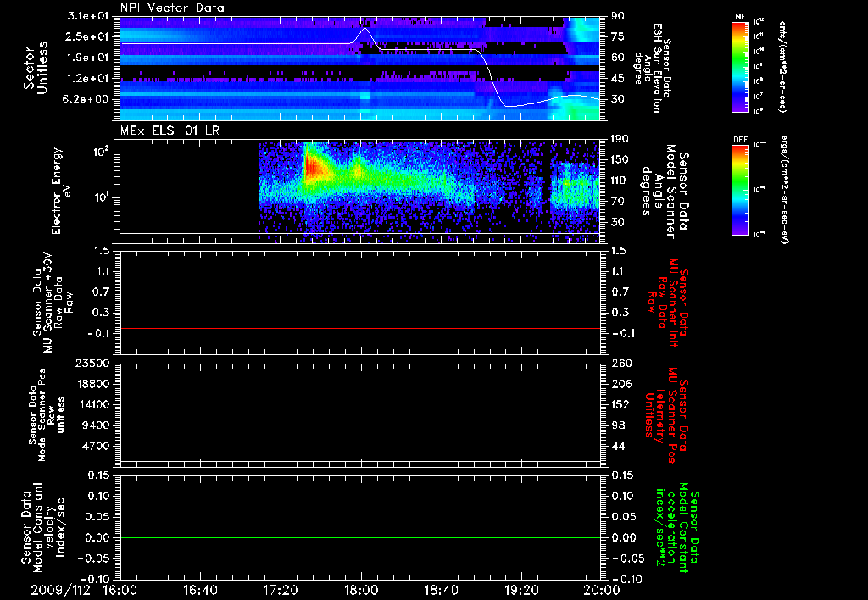Select the 'MEx ELS-01 LR' panel title

(x=170, y=131)
